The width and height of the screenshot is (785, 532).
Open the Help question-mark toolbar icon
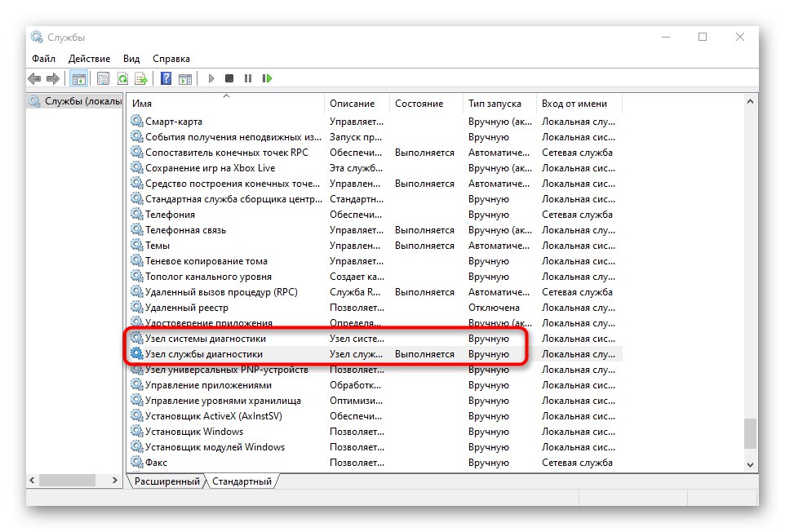pyautogui.click(x=166, y=78)
